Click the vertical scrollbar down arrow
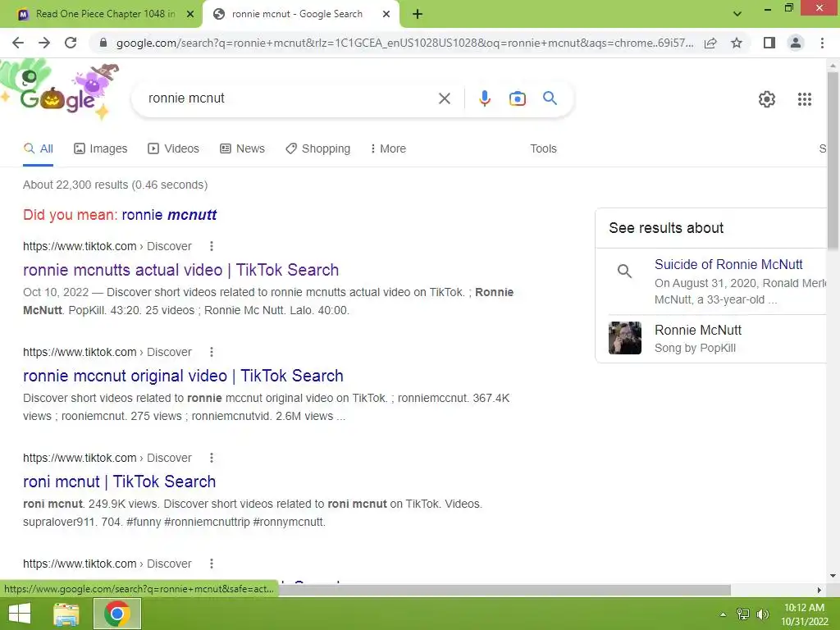 [833, 576]
